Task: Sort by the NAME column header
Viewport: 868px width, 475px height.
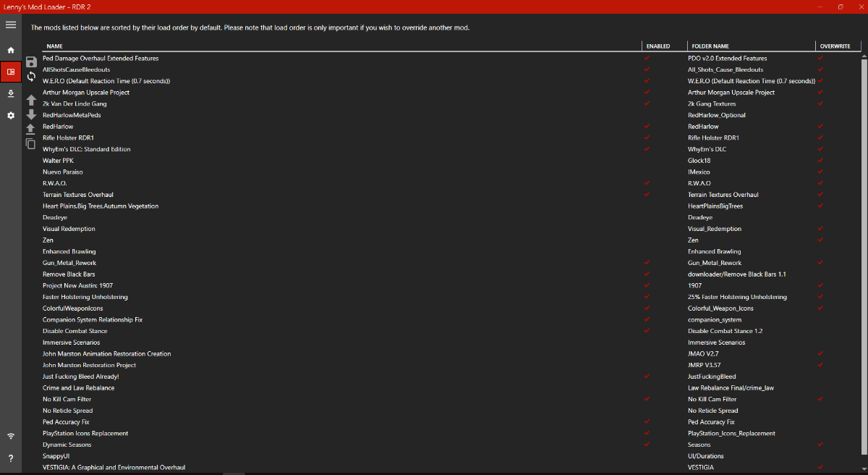Action: click(55, 46)
